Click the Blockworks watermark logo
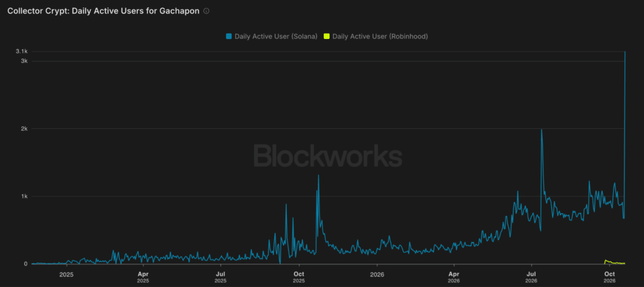This screenshot has width=644, height=287. tap(327, 156)
